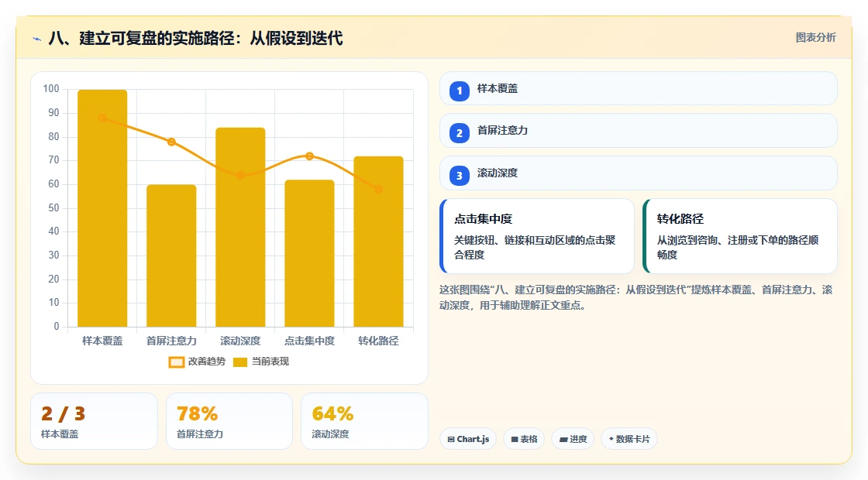Open the 滚动深度 list row
Image resolution: width=868 pixels, height=480 pixels.
639,173
